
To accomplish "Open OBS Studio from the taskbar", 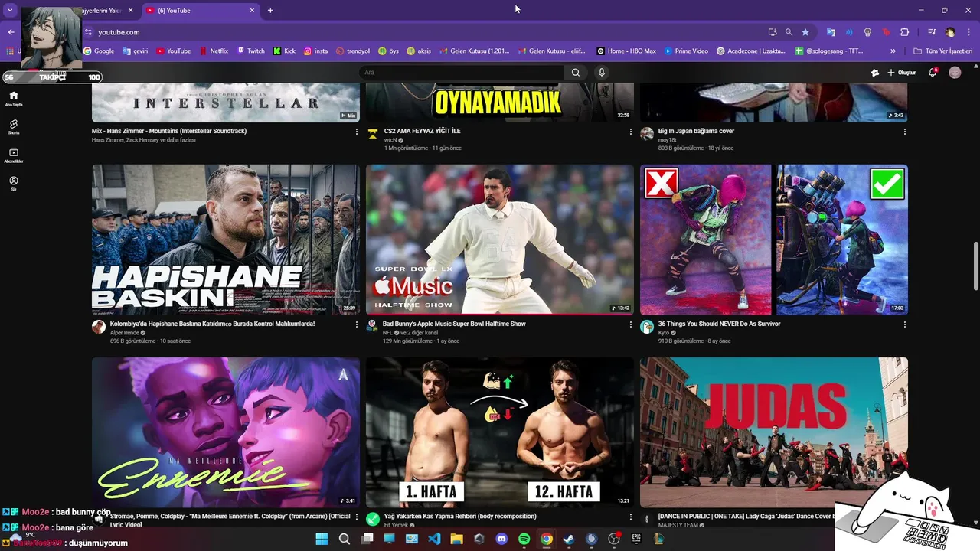I will click(x=613, y=539).
